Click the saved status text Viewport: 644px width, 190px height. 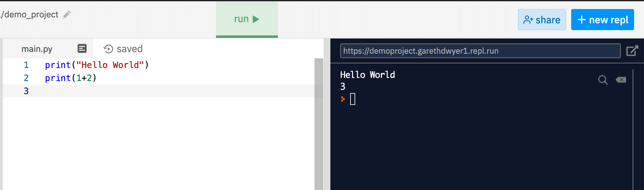coord(130,49)
